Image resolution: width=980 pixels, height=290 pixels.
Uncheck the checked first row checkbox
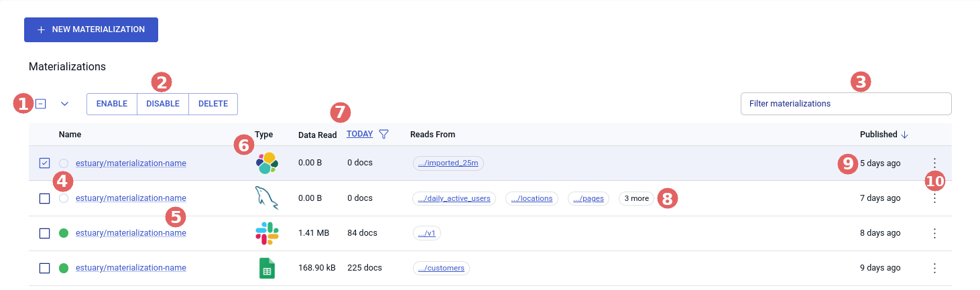[45, 163]
